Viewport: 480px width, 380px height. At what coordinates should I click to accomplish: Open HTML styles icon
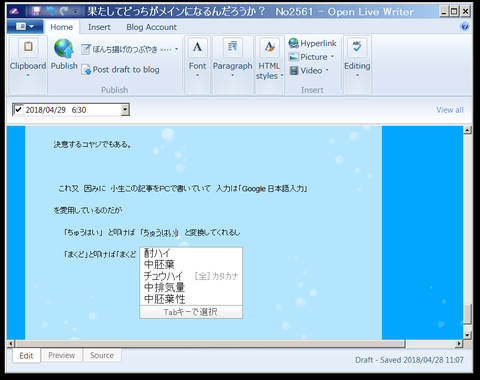point(269,47)
